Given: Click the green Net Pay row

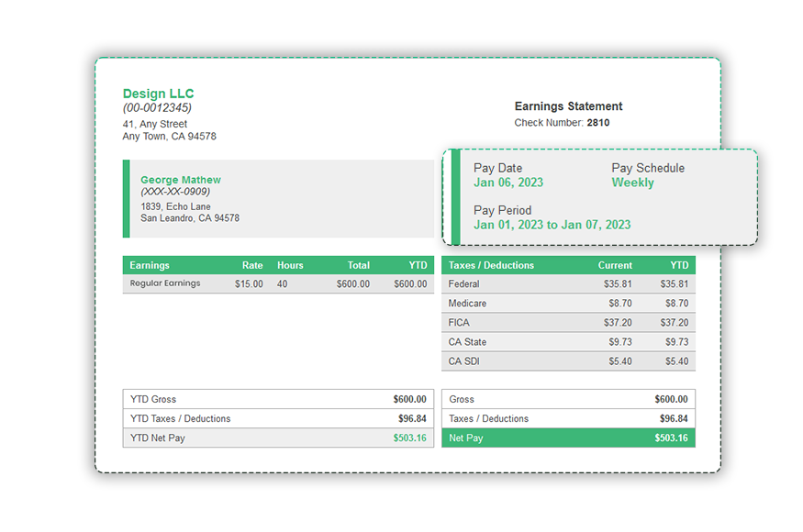Looking at the screenshot, I should [568, 438].
